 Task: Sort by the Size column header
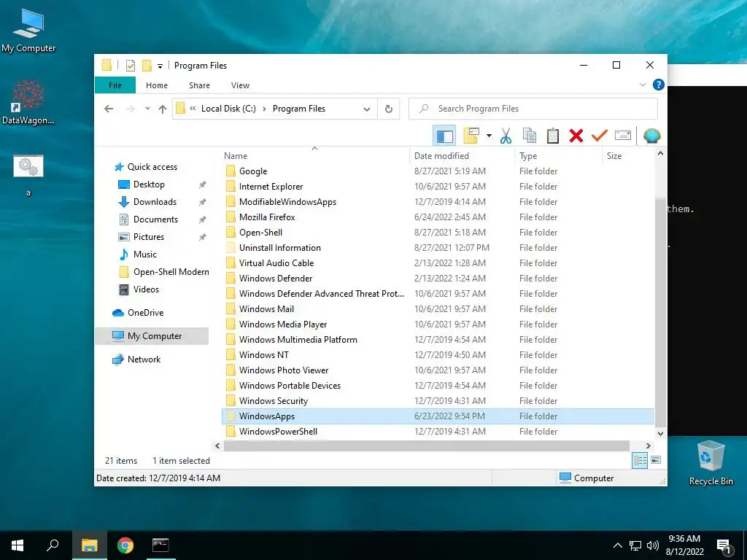coord(628,156)
